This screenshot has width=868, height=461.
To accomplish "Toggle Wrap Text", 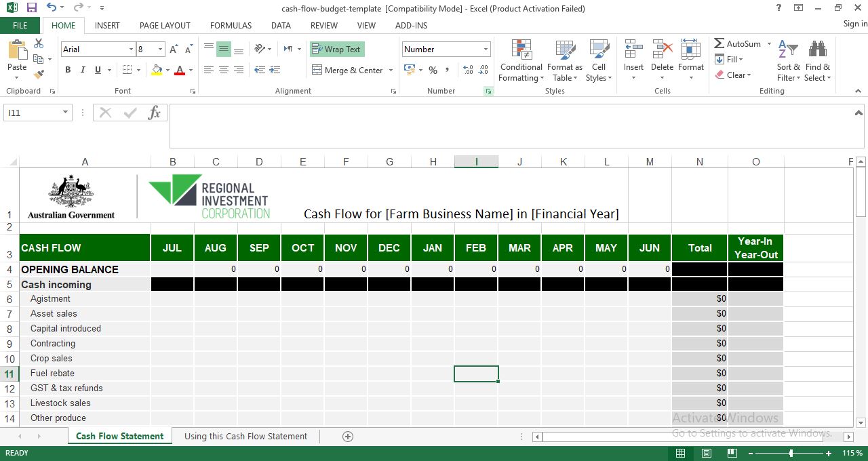I will point(337,49).
